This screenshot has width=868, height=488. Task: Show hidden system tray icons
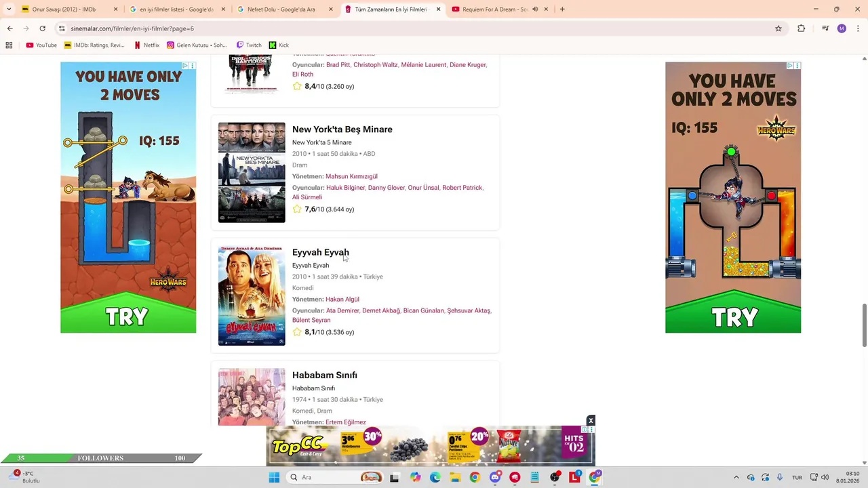click(736, 477)
